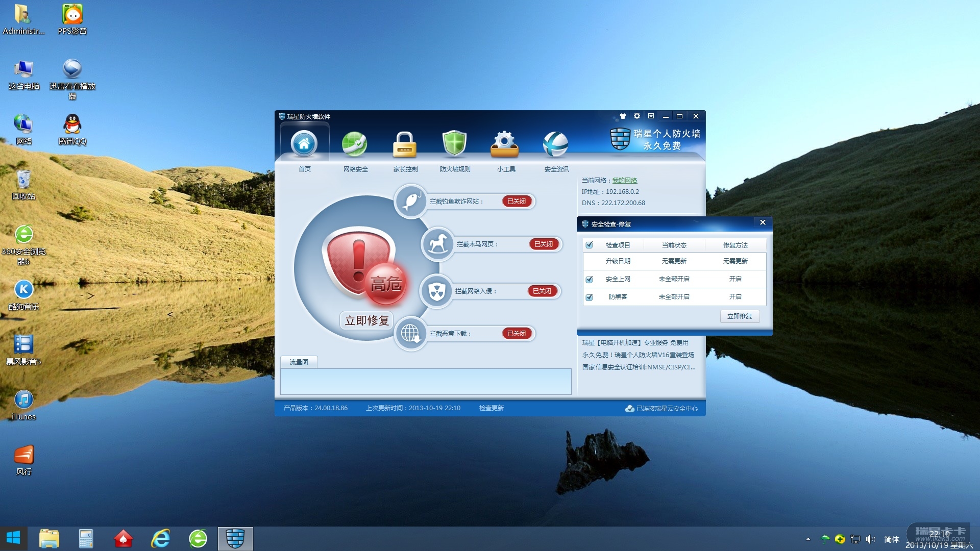Screen dimensions: 980x551
Task: Expand hidden system tray icons arrow
Action: pyautogui.click(x=808, y=539)
